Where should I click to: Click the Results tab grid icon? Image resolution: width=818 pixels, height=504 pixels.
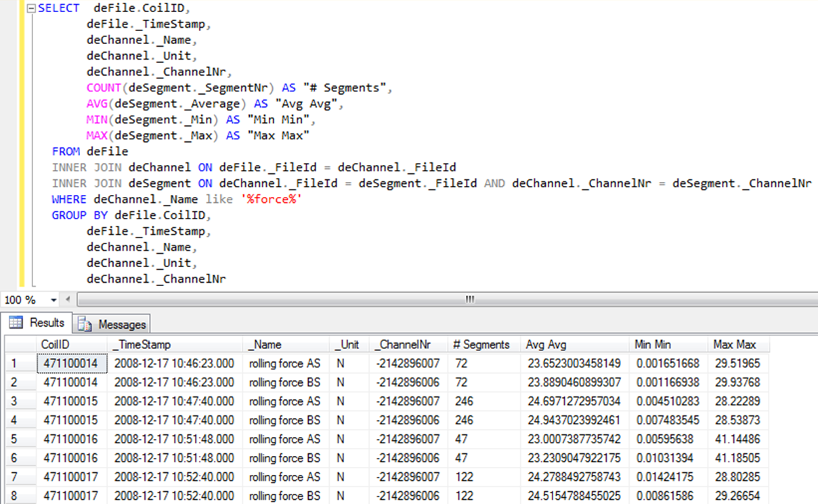[16, 323]
